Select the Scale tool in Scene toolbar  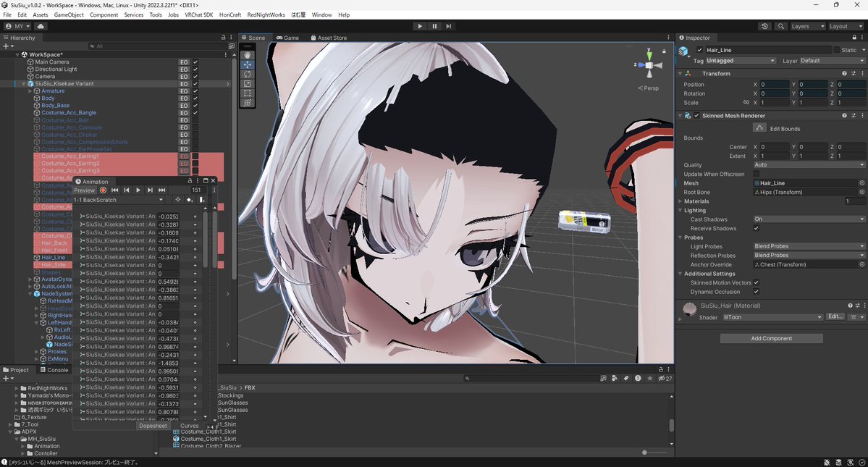pos(248,83)
